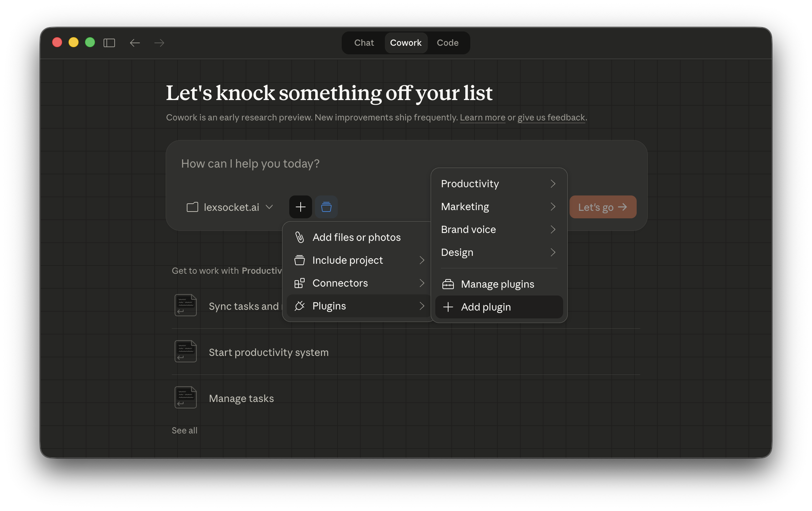
Task: Switch to the Code tab
Action: click(x=447, y=43)
